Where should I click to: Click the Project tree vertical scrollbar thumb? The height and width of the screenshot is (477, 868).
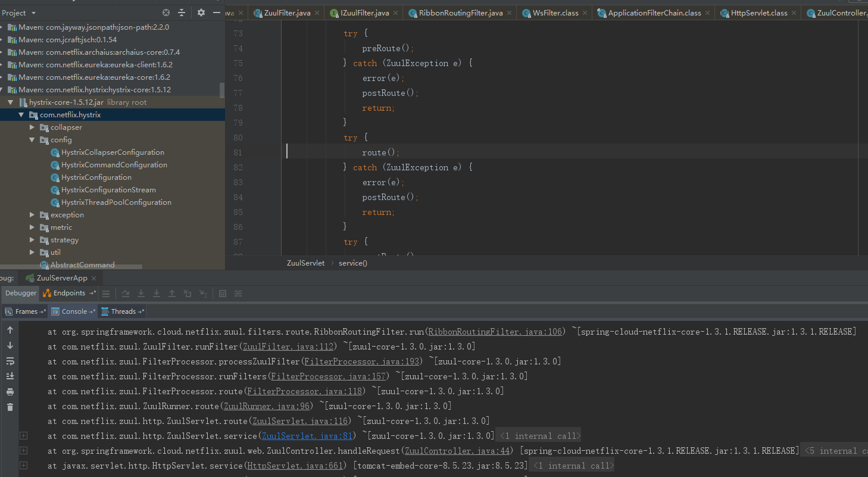[222, 90]
